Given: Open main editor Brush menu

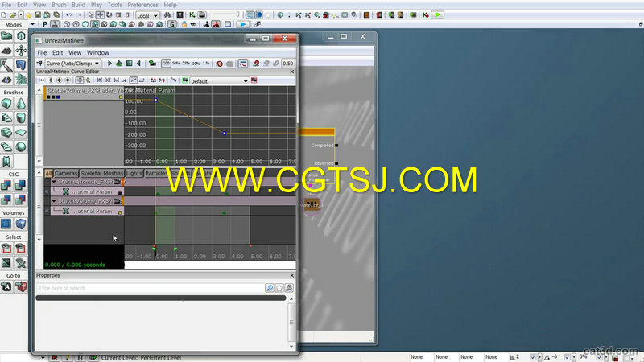Looking at the screenshot, I should [x=58, y=5].
